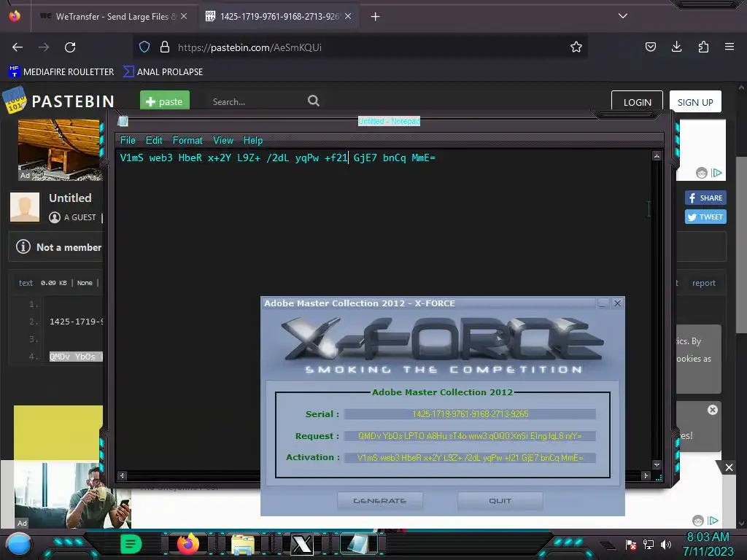Open the Pocket save icon
Viewport: 747px width, 560px height.
coord(650,47)
